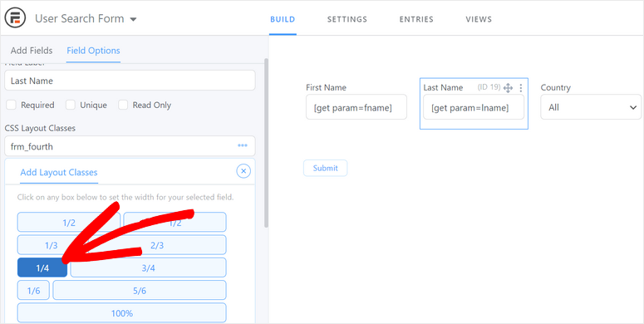Screen dimensions: 644x324
Task: Choose the 1/3 width box
Action: click(52, 246)
